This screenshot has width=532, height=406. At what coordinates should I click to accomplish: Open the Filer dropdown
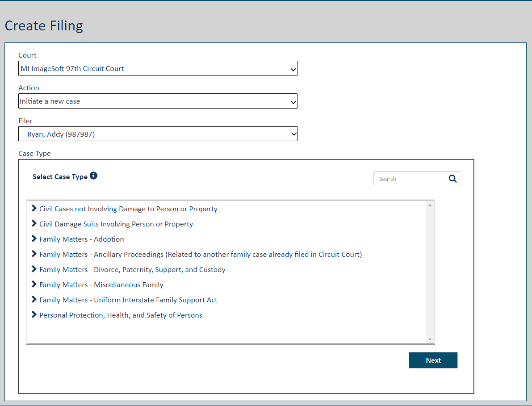click(158, 134)
